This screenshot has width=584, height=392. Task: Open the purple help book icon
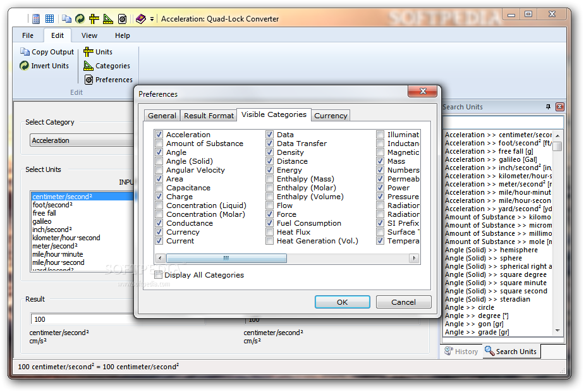coord(141,18)
